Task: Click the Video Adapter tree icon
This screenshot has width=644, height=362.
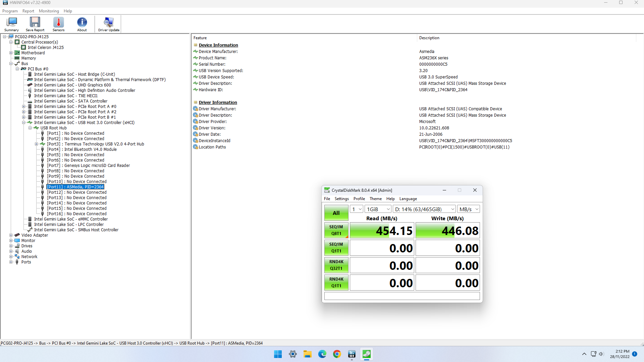Action: click(17, 235)
